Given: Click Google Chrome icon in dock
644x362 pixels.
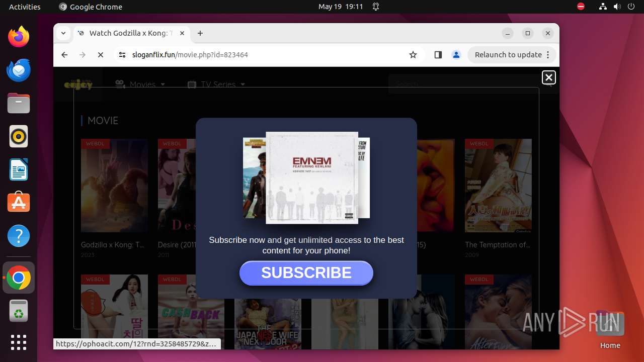Looking at the screenshot, I should tap(19, 278).
